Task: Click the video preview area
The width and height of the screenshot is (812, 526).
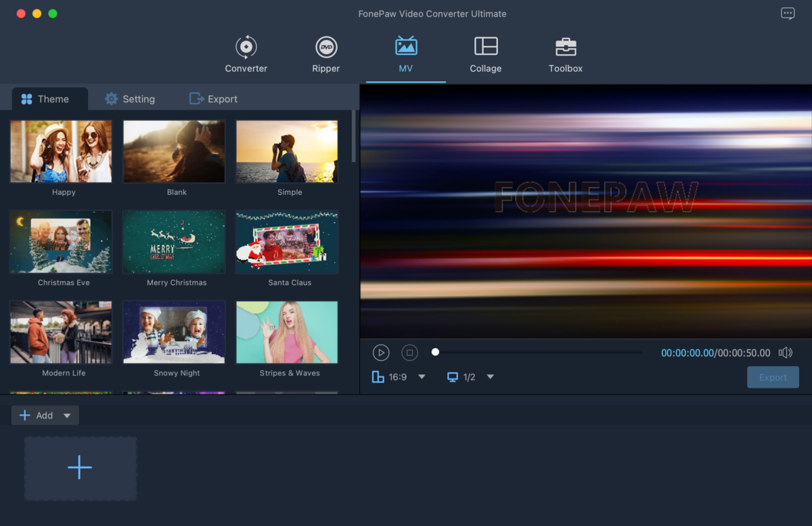Action: tap(586, 211)
